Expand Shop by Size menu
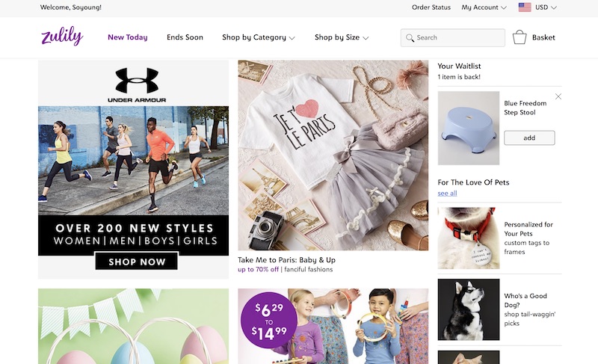This screenshot has width=598, height=364. pyautogui.click(x=342, y=37)
